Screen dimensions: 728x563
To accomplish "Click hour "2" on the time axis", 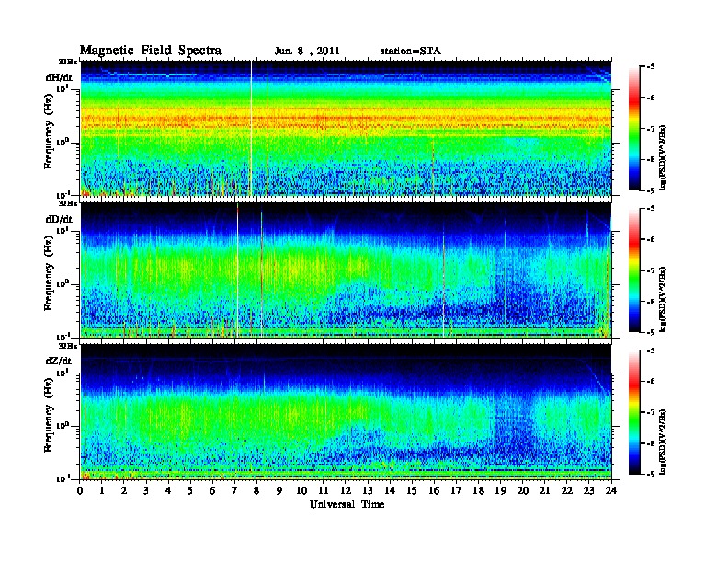I will 124,491.
